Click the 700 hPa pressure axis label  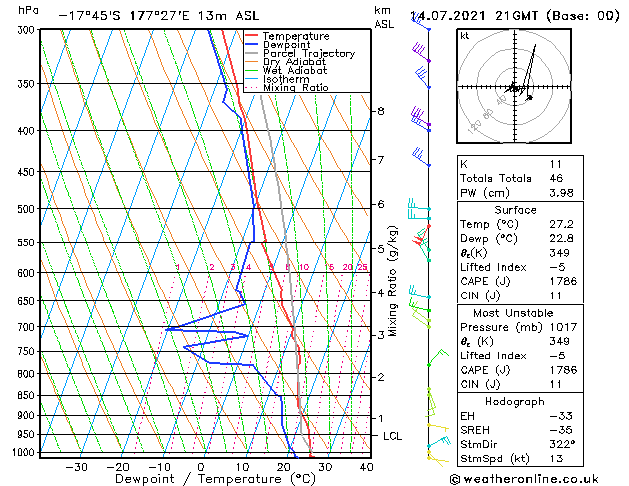point(26,327)
